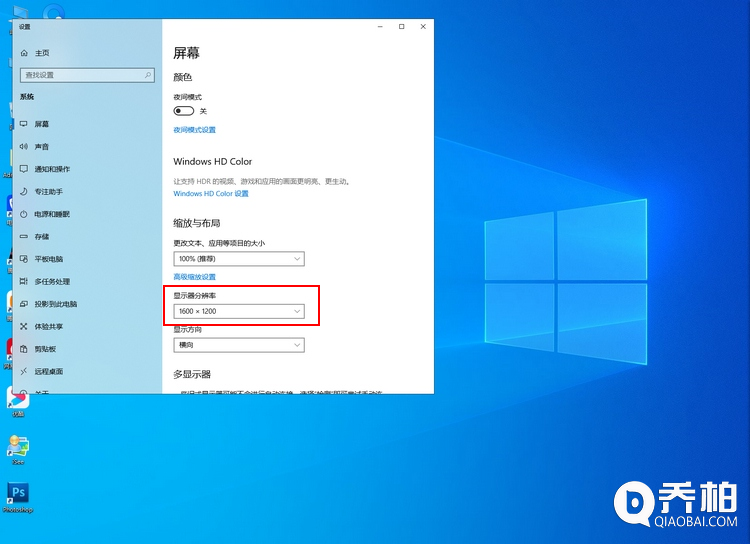This screenshot has height=544, width=750.
Task: Click the 颜色 section heading
Action: pyautogui.click(x=182, y=77)
